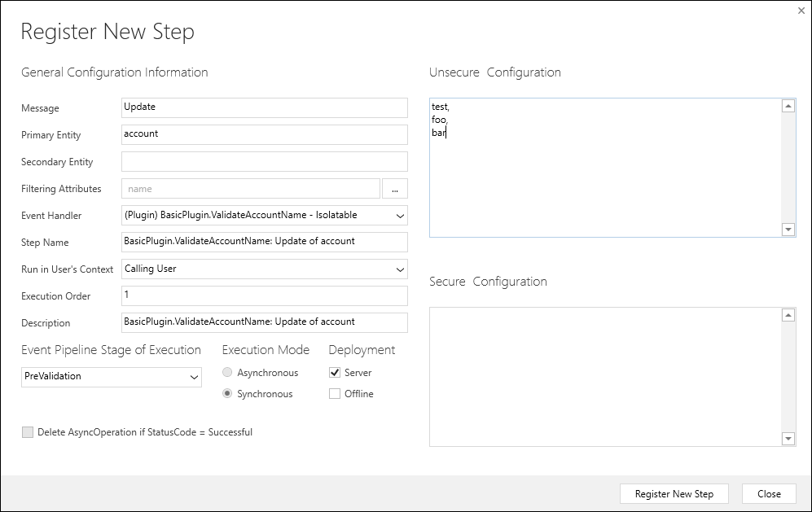Click the Register New Step button
This screenshot has width=812, height=512.
point(674,493)
